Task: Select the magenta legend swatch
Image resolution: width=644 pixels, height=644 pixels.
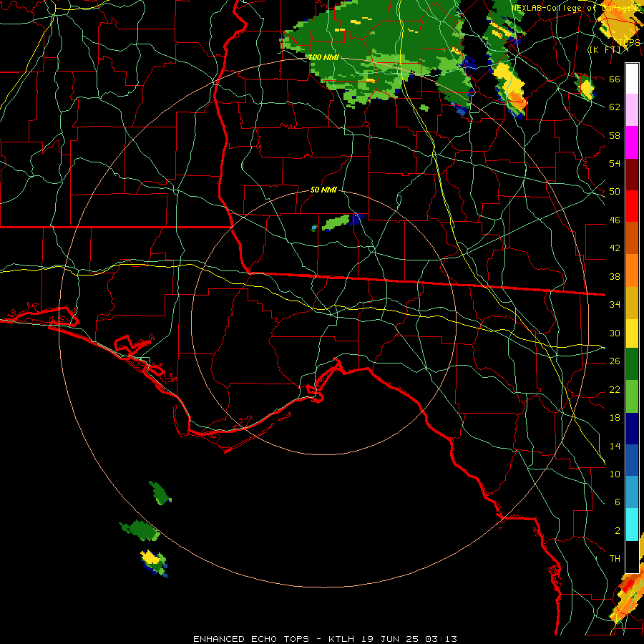Action: click(x=632, y=142)
